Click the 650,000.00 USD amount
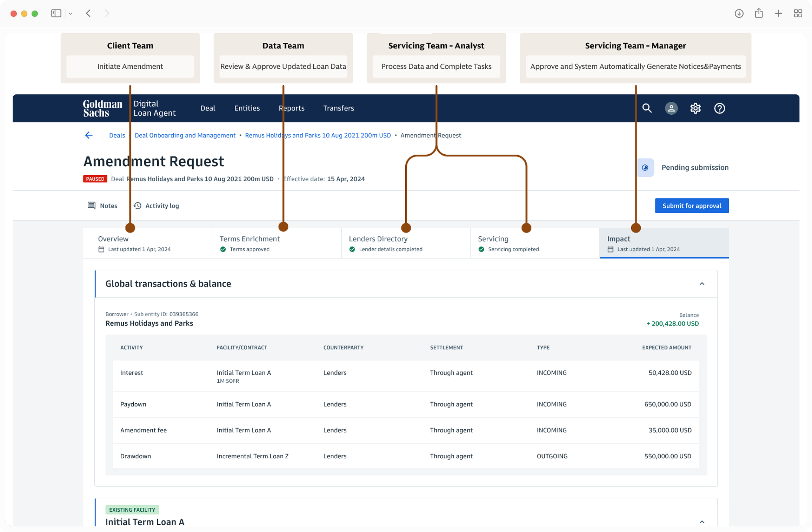812x532 pixels. [668, 404]
